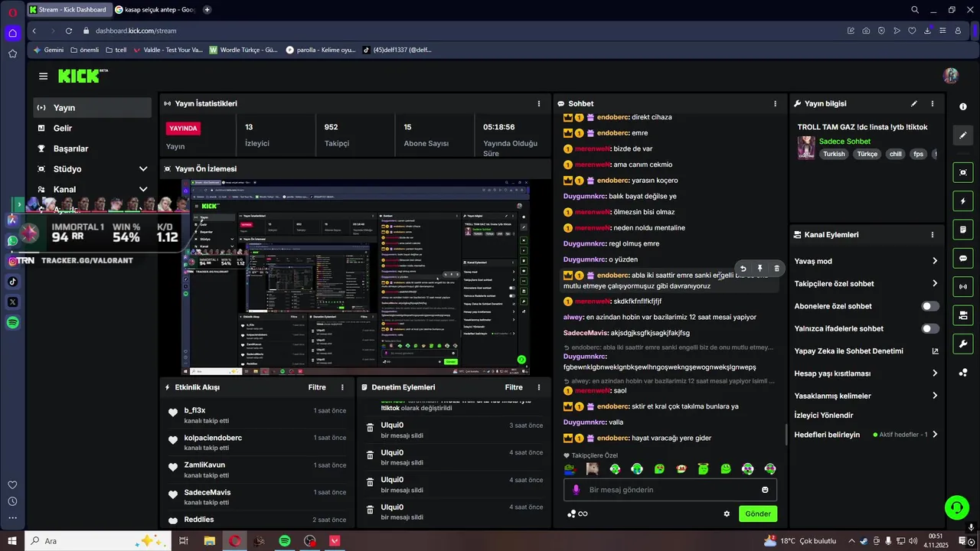Viewport: 980px width, 551px height.
Task: Click the Kick logo
Action: pyautogui.click(x=81, y=76)
